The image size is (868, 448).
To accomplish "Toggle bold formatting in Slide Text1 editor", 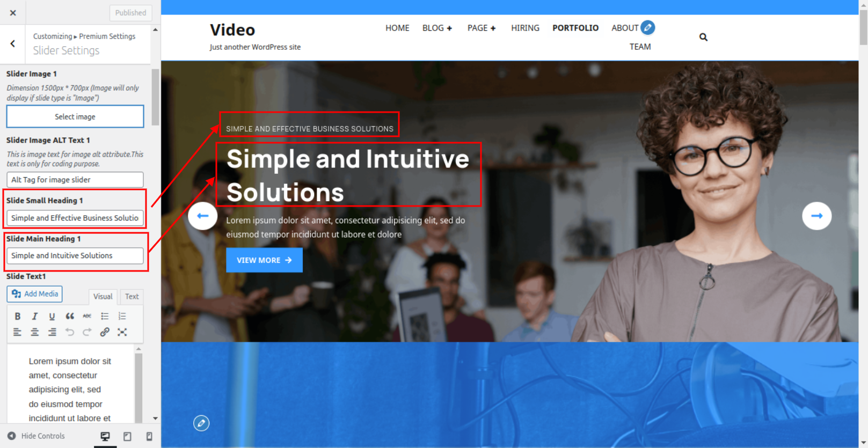I will pyautogui.click(x=18, y=316).
